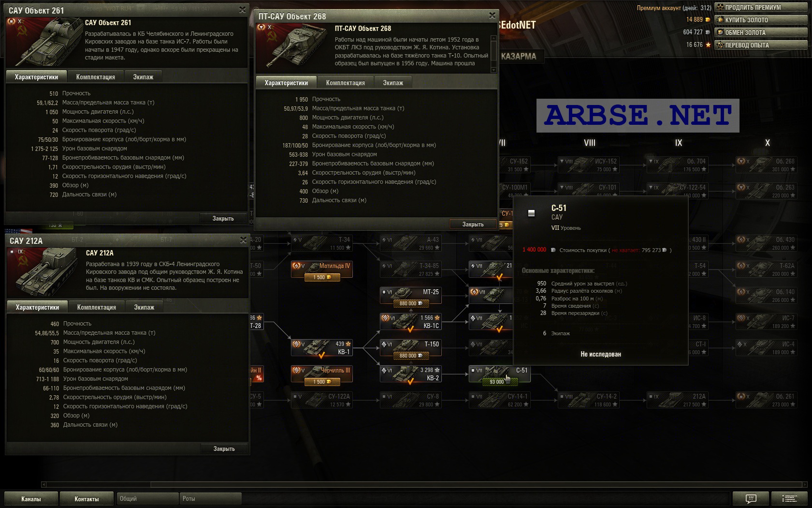
Task: Click the 1 500 gold price on Черчилль III
Action: 322,382
